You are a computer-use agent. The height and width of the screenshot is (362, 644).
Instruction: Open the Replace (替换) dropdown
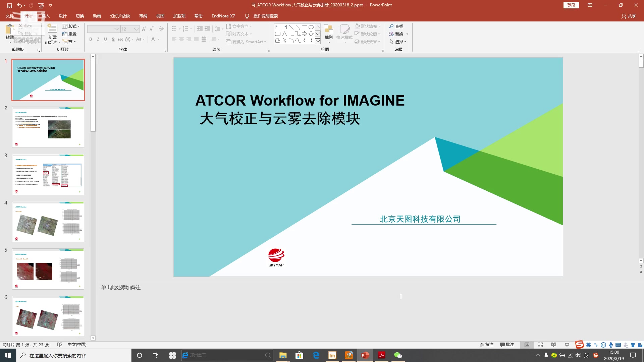pos(408,34)
